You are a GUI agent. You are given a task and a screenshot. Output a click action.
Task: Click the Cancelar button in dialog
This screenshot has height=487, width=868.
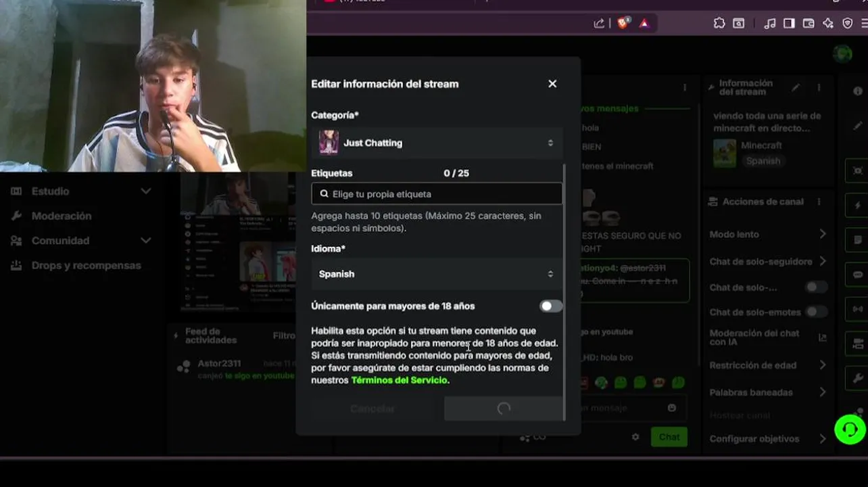pyautogui.click(x=372, y=409)
